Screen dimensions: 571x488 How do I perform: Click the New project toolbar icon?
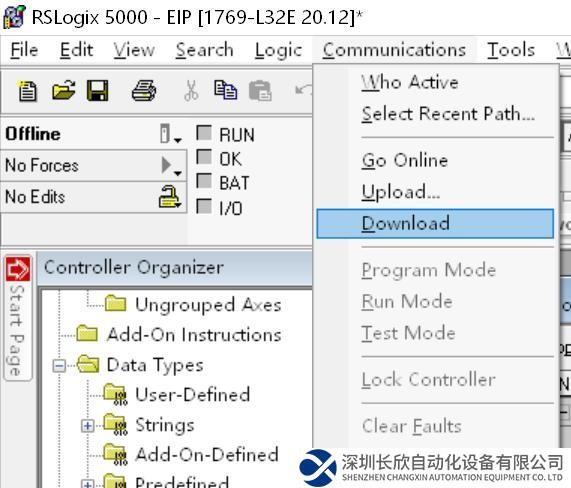pyautogui.click(x=27, y=91)
